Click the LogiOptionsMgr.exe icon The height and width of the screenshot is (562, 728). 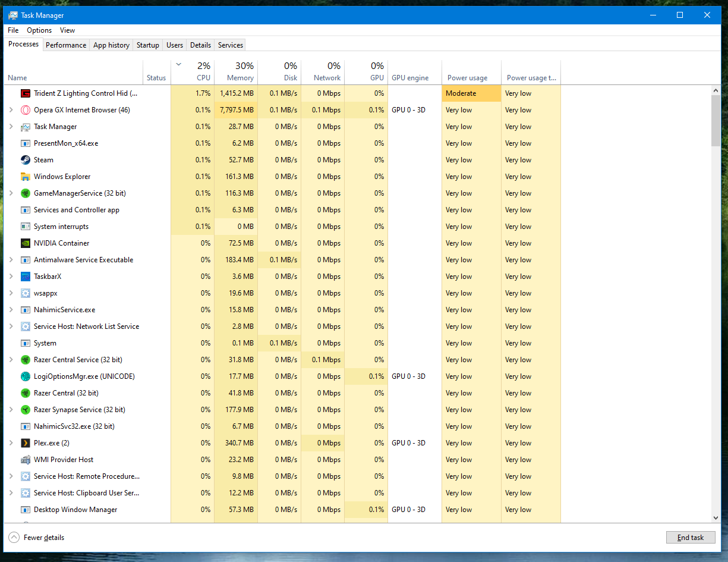coord(26,376)
